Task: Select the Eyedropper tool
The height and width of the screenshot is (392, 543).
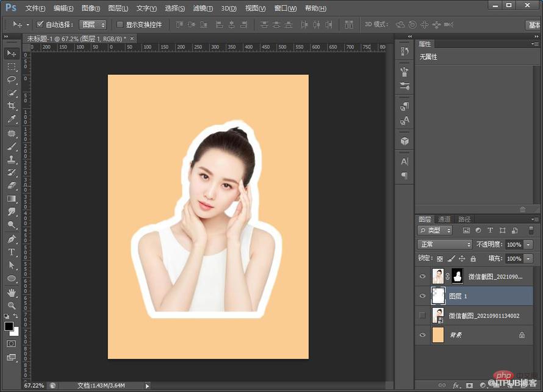Action: click(12, 119)
